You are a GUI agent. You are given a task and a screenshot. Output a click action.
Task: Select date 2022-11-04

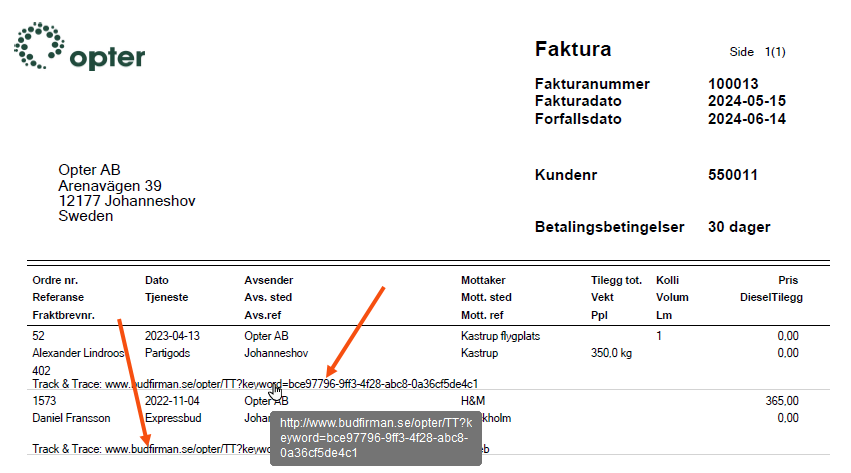[x=172, y=401]
